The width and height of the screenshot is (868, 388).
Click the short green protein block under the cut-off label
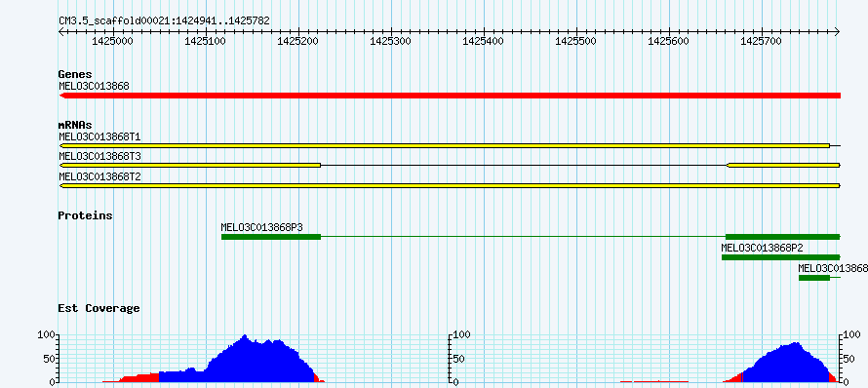coord(814,278)
